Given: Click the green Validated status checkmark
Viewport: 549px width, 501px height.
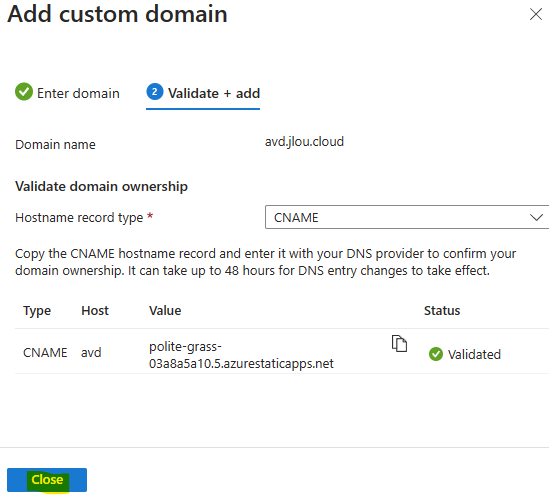Looking at the screenshot, I should pos(436,354).
